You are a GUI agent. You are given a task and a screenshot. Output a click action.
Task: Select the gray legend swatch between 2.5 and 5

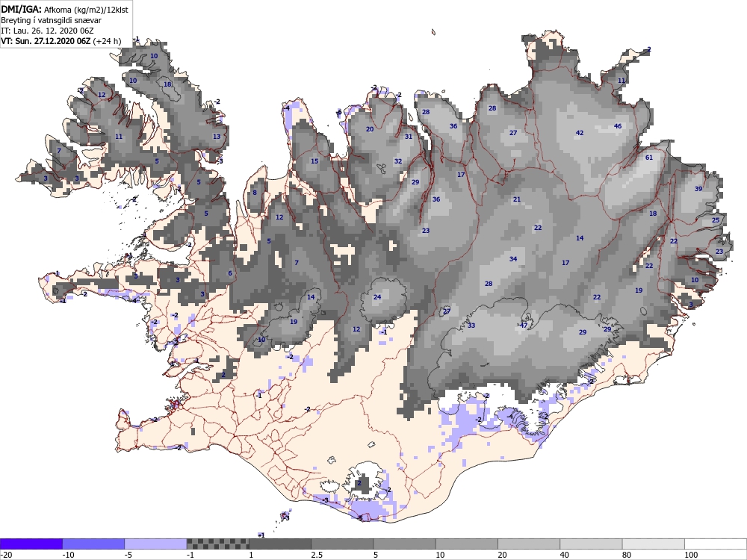click(342, 544)
